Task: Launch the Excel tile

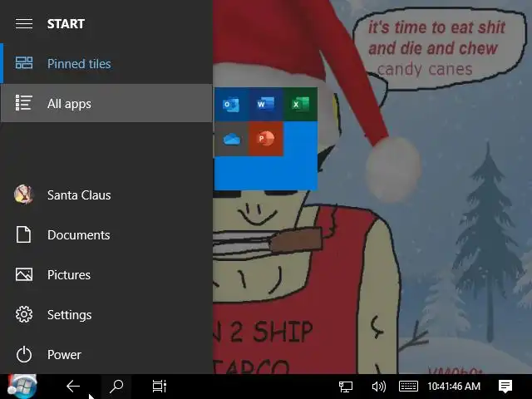Action: (x=301, y=104)
